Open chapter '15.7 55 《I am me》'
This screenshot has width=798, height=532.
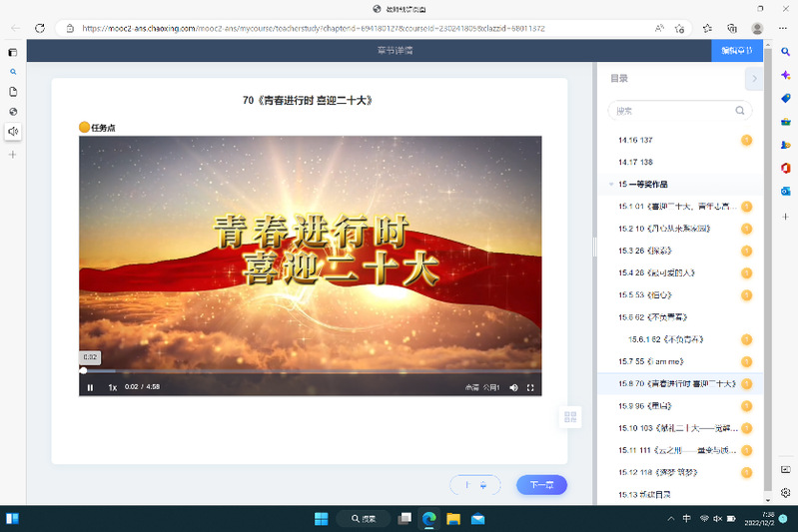(650, 361)
